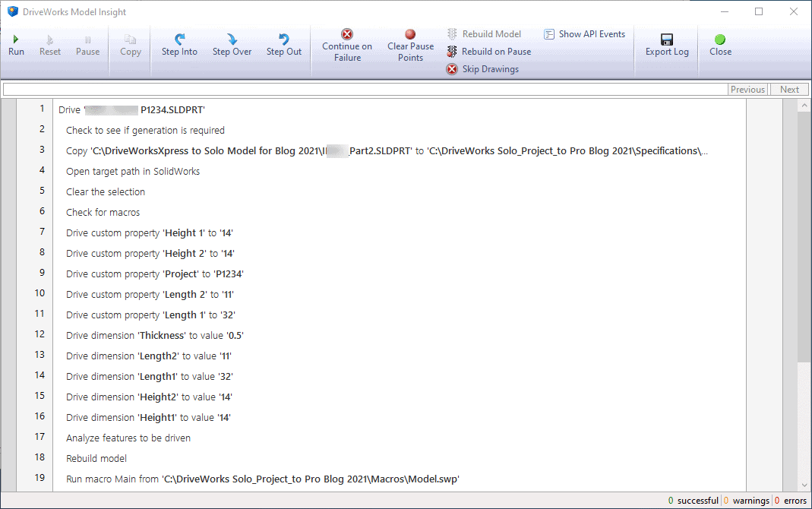
Task: Click the Step Over arrow icon
Action: click(232, 40)
